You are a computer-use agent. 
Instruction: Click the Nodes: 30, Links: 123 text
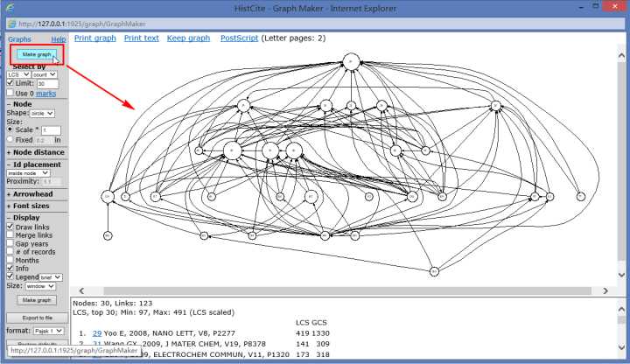[x=113, y=304]
